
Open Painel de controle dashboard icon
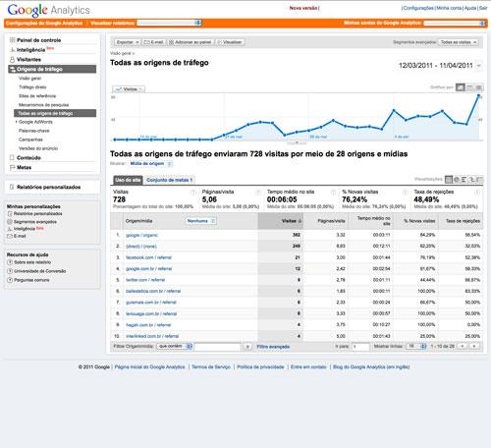[12, 40]
